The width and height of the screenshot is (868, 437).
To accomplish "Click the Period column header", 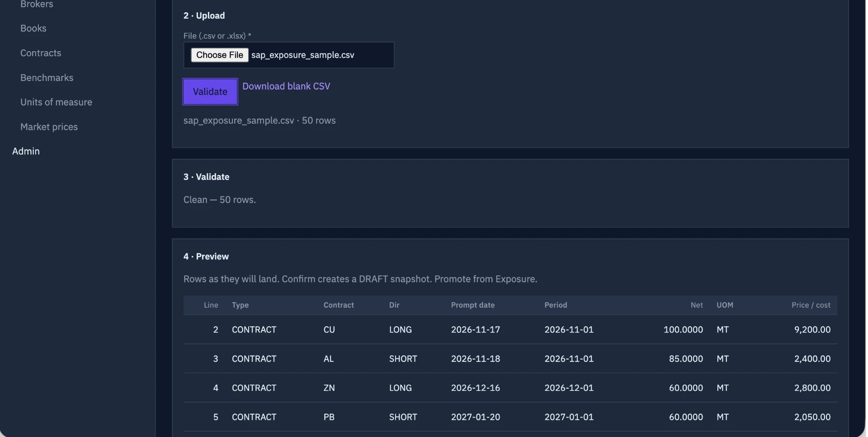I will 556,305.
